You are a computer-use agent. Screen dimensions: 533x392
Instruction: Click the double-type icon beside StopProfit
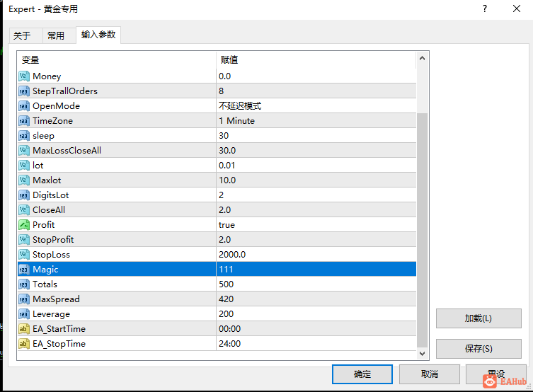(x=24, y=240)
